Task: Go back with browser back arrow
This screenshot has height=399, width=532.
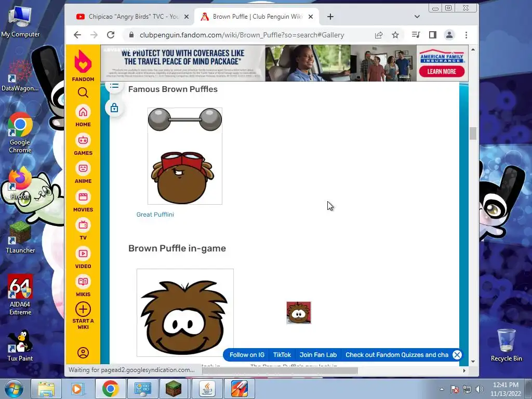Action: (x=77, y=35)
